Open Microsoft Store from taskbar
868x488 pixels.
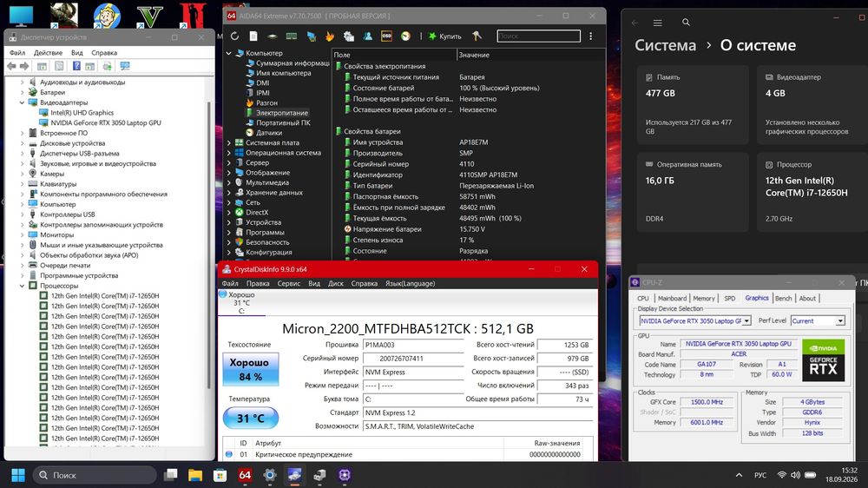click(x=220, y=475)
